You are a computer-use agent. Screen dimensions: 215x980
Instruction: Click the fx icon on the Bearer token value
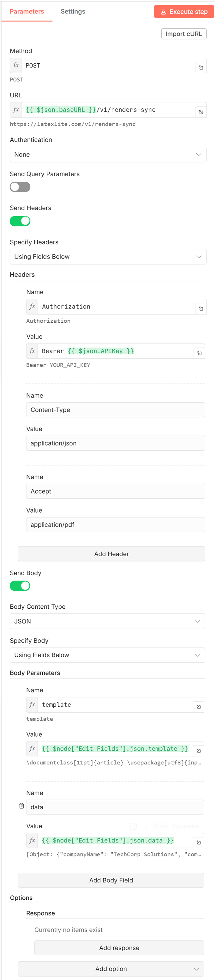point(32,351)
